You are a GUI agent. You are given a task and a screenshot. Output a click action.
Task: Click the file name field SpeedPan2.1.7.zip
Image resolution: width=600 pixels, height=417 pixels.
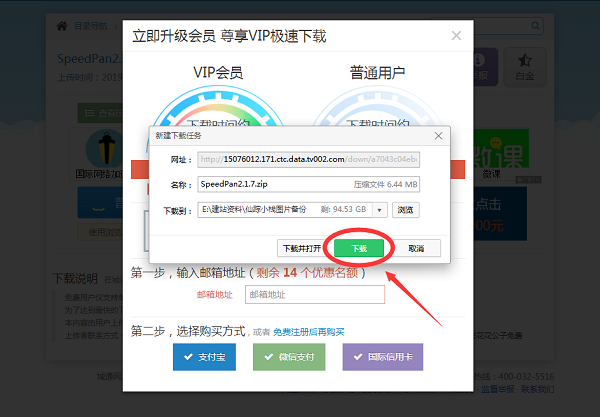[x=308, y=184]
